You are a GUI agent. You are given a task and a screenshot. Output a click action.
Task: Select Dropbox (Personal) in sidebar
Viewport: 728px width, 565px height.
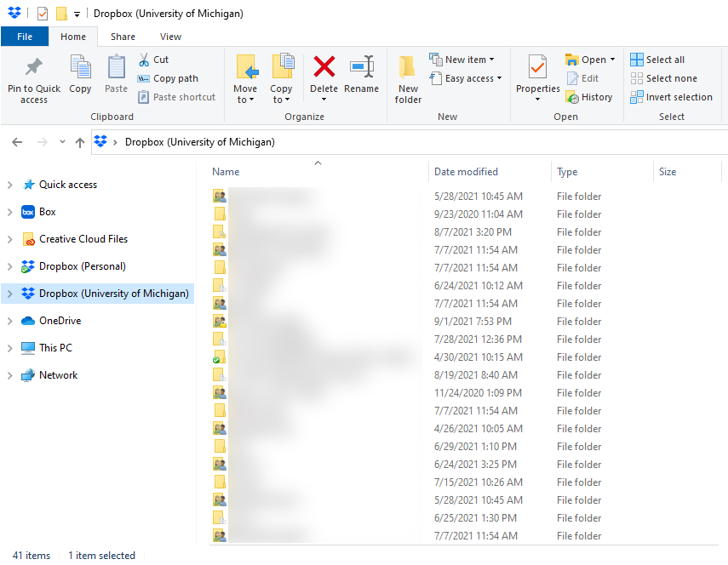pyautogui.click(x=83, y=266)
